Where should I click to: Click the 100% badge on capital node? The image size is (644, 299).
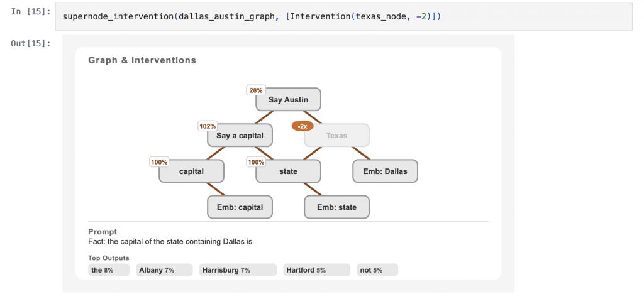(x=159, y=162)
